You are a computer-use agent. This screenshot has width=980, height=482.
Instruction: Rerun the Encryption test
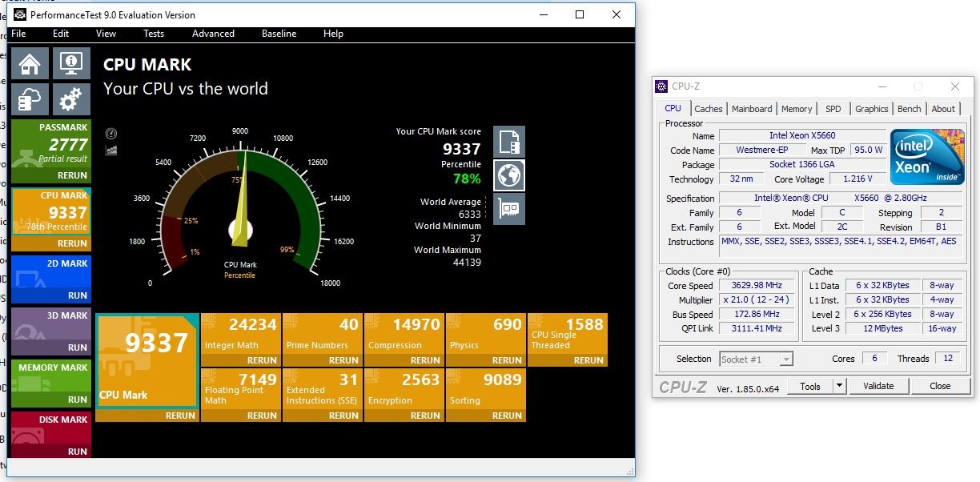pos(403,416)
